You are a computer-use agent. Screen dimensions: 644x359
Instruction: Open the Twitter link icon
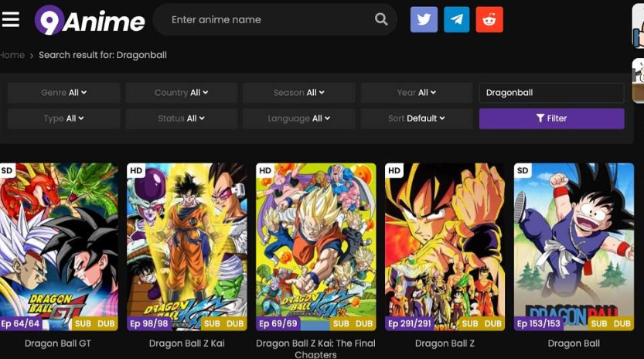point(424,19)
